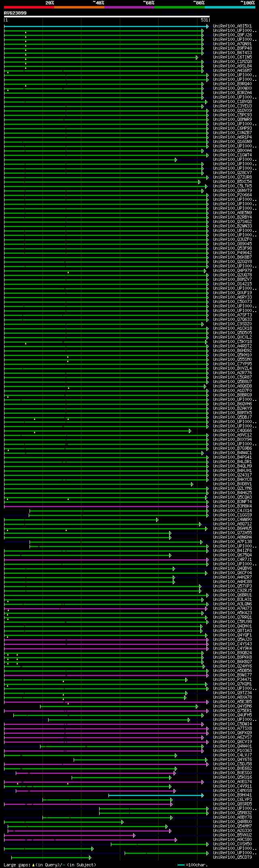Click UniRef100_C5DJ58 label
This screenshot has width=259, height=868.
[x=232, y=764]
